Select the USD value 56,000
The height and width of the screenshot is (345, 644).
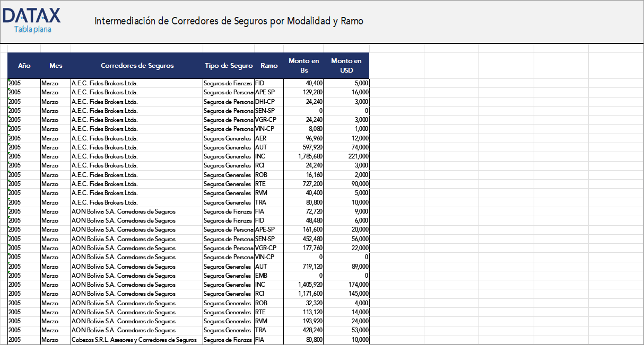[346, 239]
